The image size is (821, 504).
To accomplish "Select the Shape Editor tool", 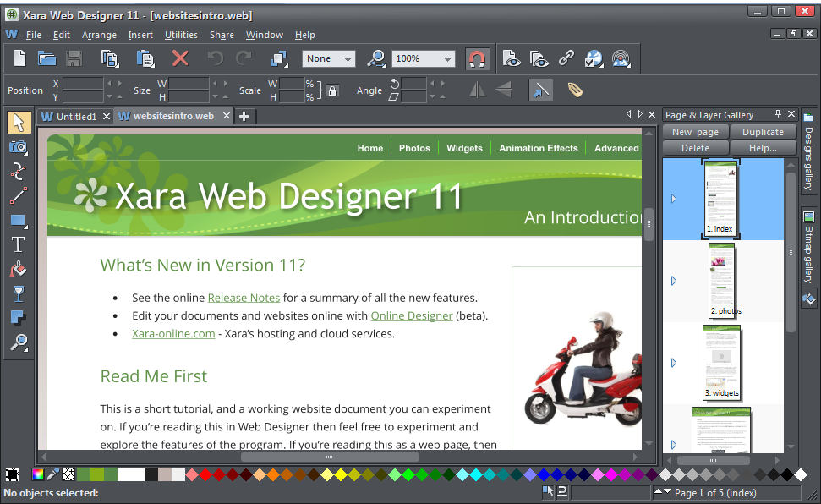I will coord(19,172).
